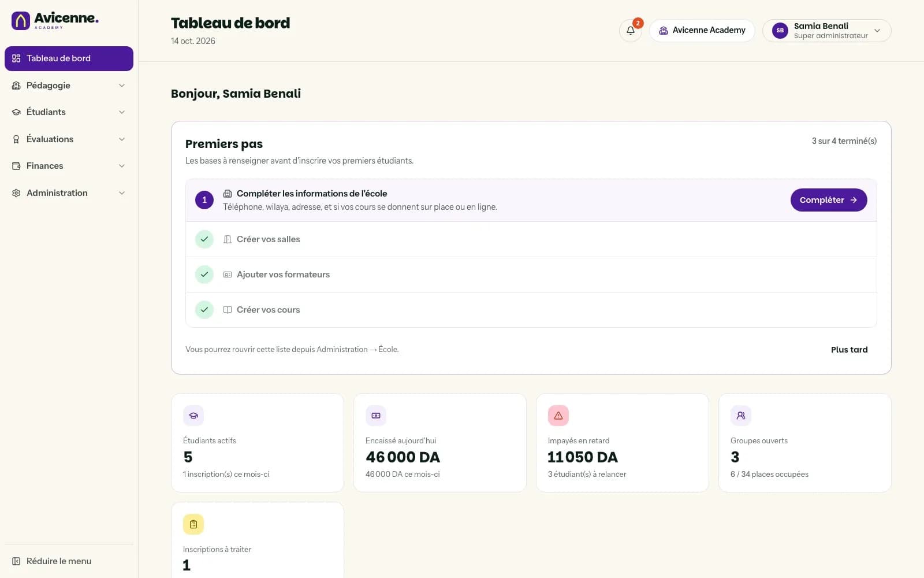
Task: Open the Inscriptions à traiter card
Action: pyautogui.click(x=258, y=540)
